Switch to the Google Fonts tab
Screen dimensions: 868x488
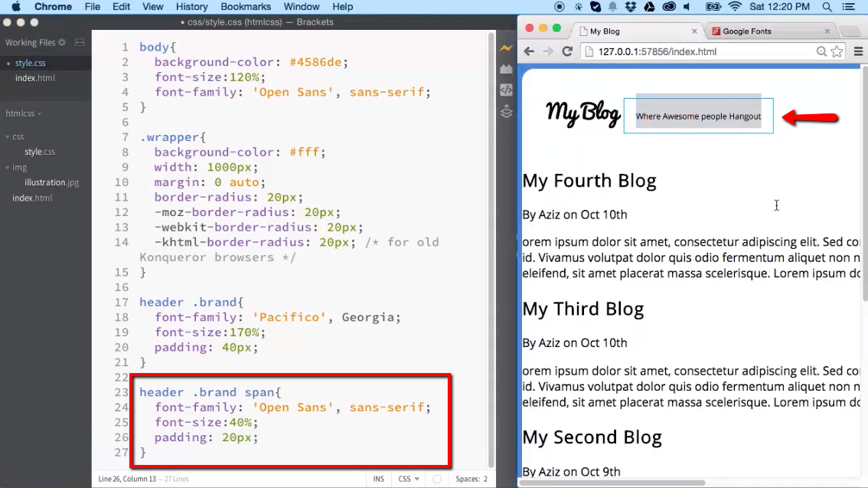(746, 31)
